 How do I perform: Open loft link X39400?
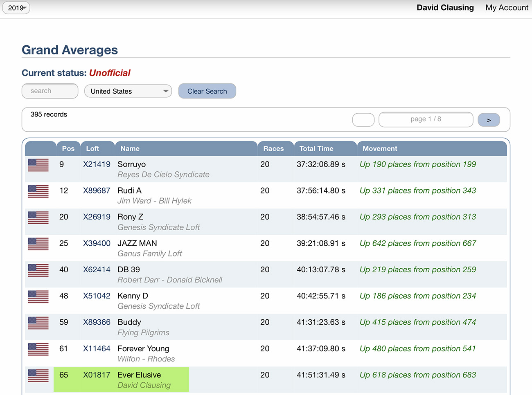pos(97,243)
